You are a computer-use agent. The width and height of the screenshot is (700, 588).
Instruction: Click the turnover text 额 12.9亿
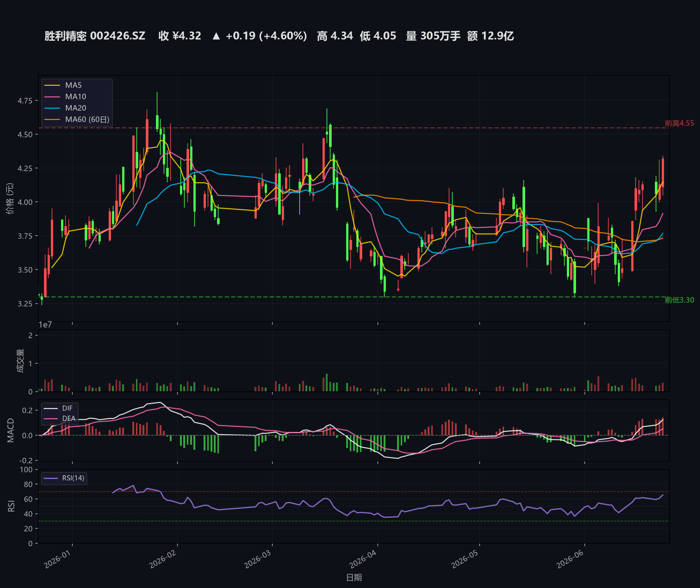[x=491, y=36]
